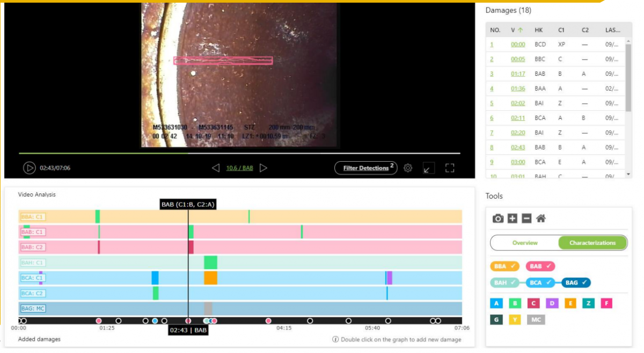Open Filter Detections

(x=366, y=168)
